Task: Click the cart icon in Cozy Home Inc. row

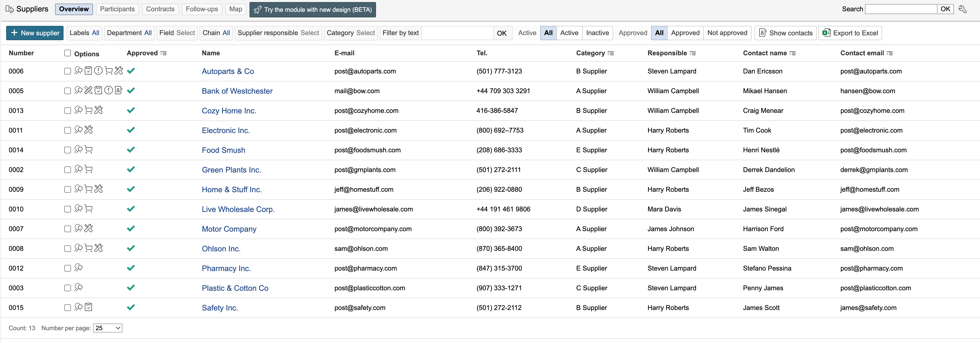Action: pyautogui.click(x=88, y=110)
